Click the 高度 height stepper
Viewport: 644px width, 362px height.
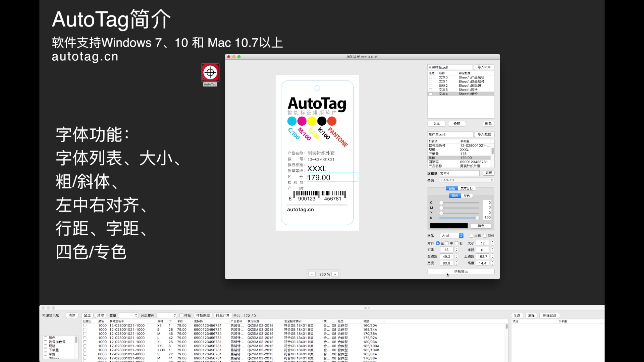coord(492,263)
